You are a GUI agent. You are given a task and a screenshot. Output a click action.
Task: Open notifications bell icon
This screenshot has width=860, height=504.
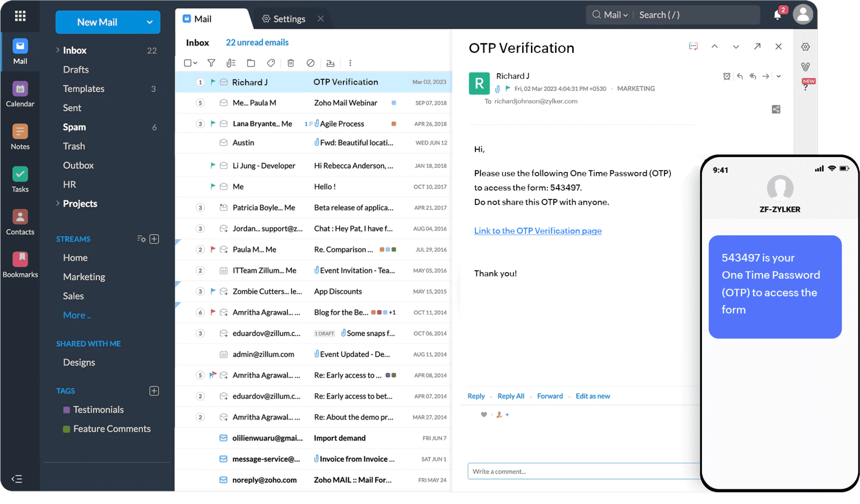click(x=777, y=15)
